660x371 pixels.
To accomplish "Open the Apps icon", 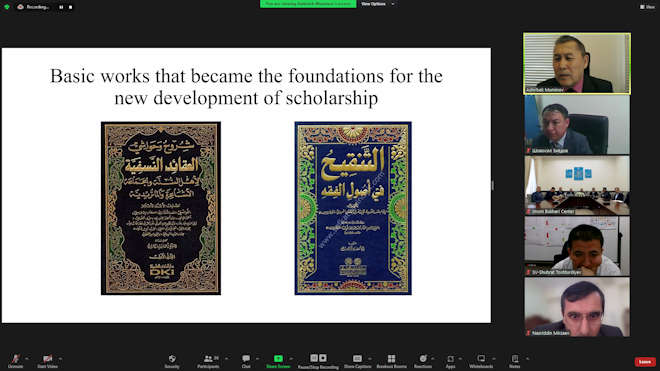I will pyautogui.click(x=450, y=361).
